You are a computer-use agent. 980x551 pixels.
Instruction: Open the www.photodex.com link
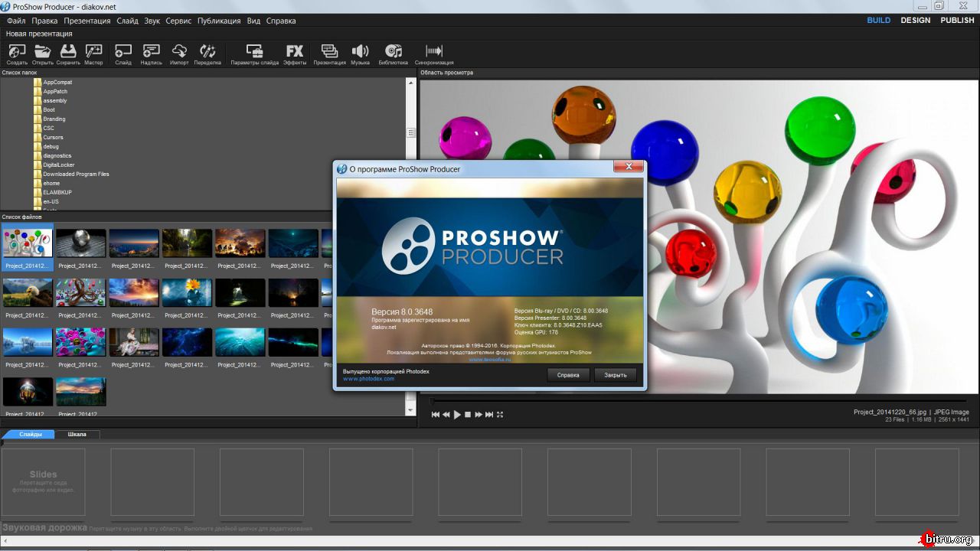pos(369,379)
